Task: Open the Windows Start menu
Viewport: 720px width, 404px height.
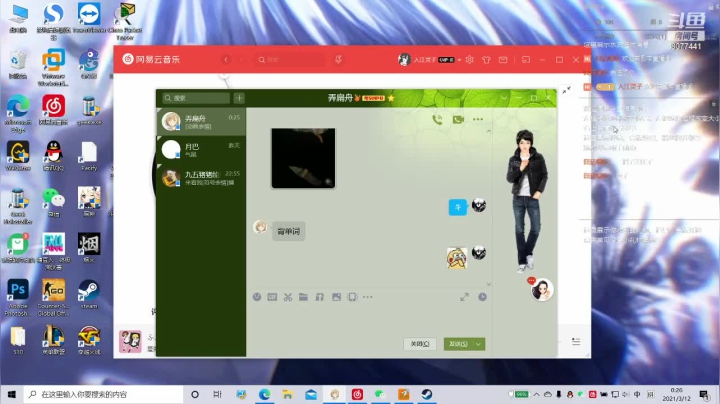Action: click(x=11, y=394)
